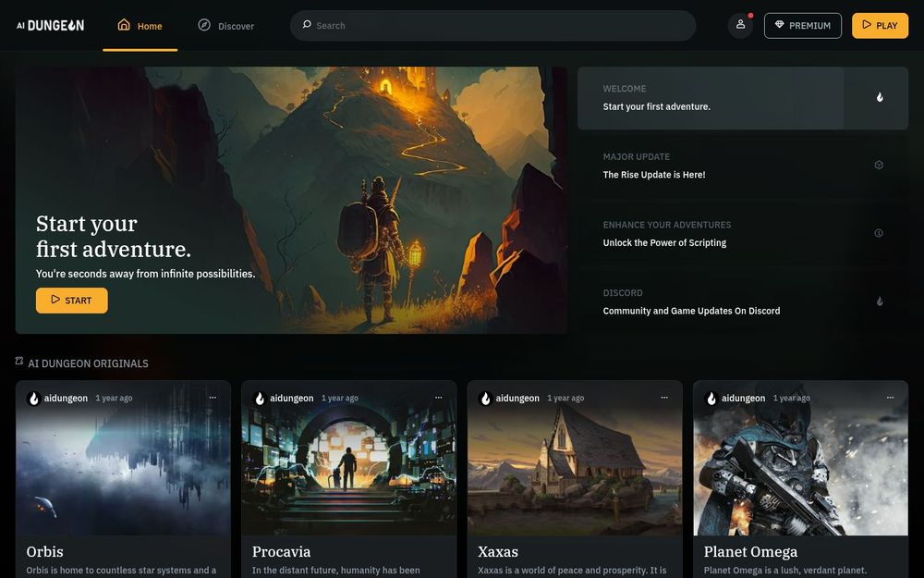Open more options on Planet Omega card
The height and width of the screenshot is (578, 924).
890,398
